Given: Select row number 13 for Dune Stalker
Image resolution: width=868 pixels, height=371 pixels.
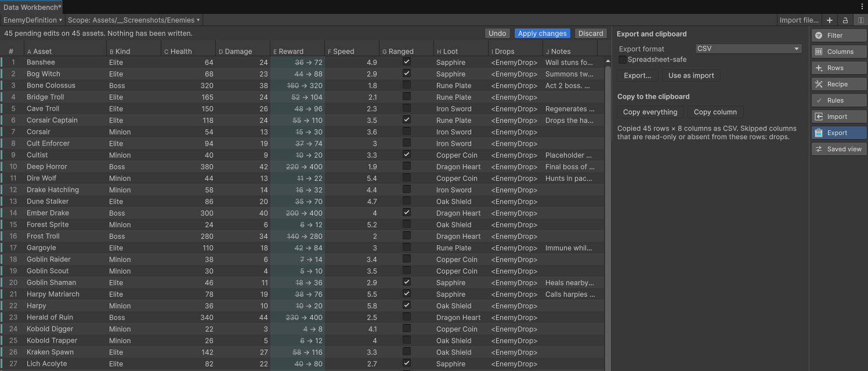Looking at the screenshot, I should tap(13, 201).
